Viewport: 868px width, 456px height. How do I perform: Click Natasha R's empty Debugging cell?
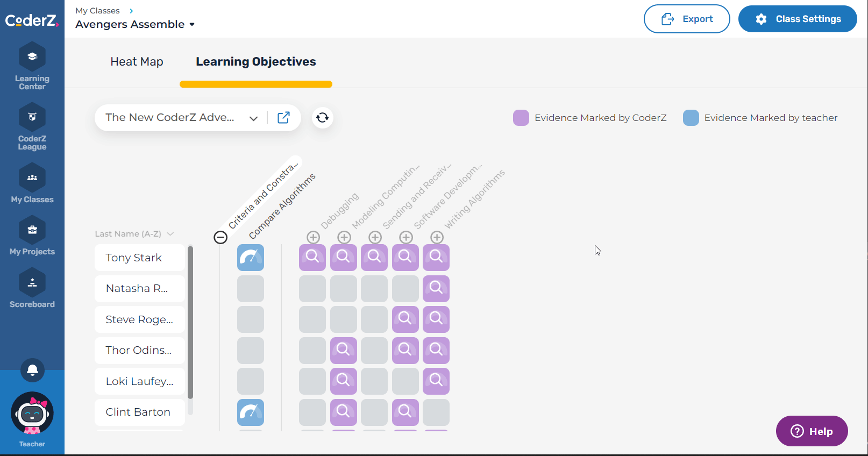click(312, 289)
